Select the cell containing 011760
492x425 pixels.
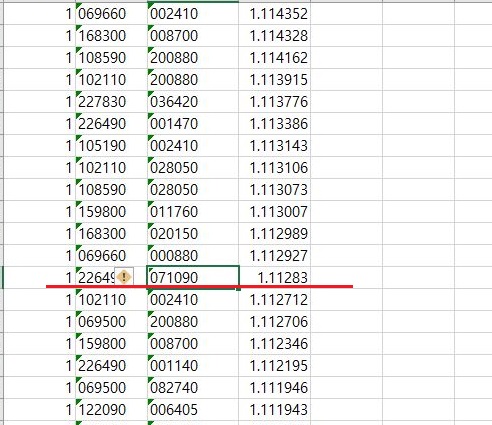193,212
